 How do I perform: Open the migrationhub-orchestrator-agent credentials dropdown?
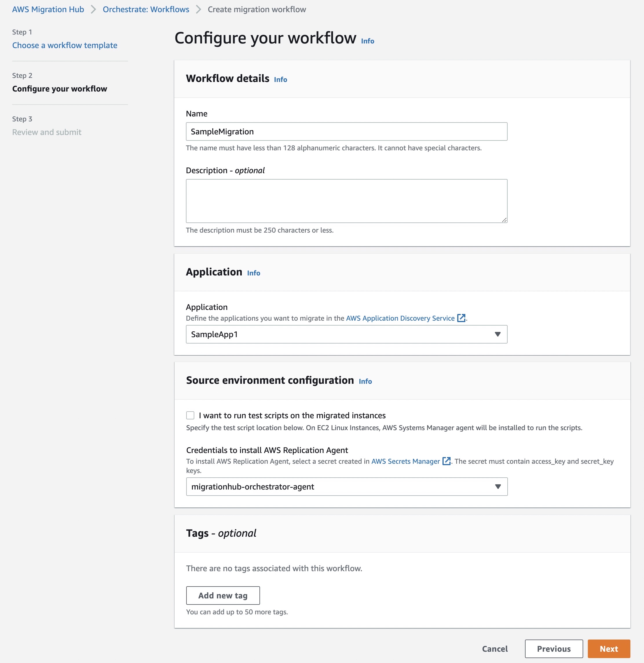(347, 486)
